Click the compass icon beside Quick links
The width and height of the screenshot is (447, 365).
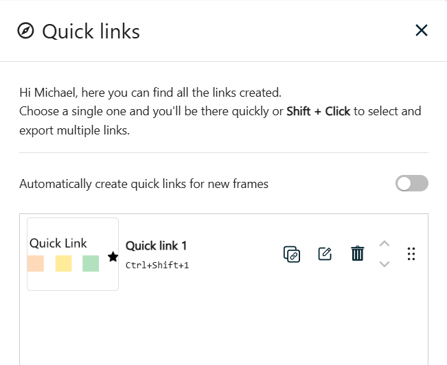click(26, 31)
